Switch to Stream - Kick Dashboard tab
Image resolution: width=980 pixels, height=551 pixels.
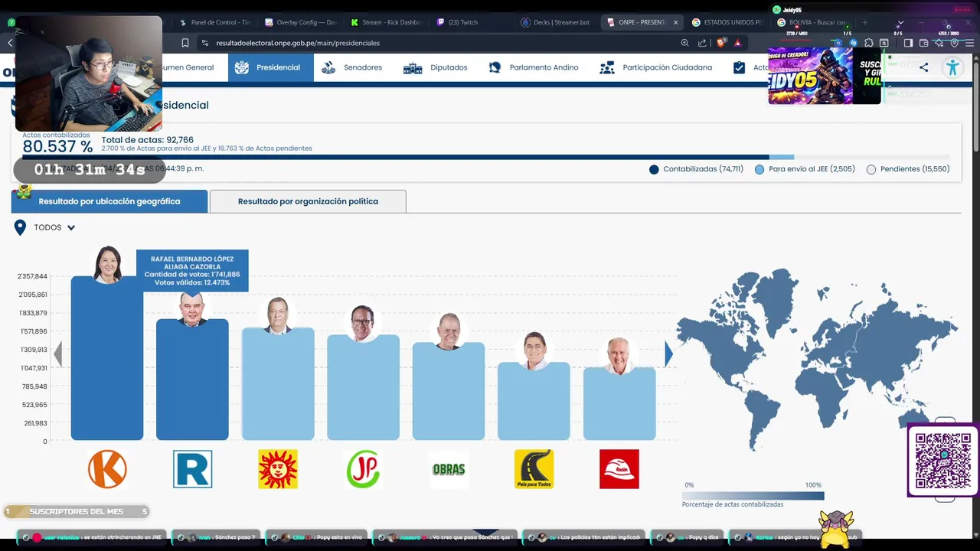point(386,22)
